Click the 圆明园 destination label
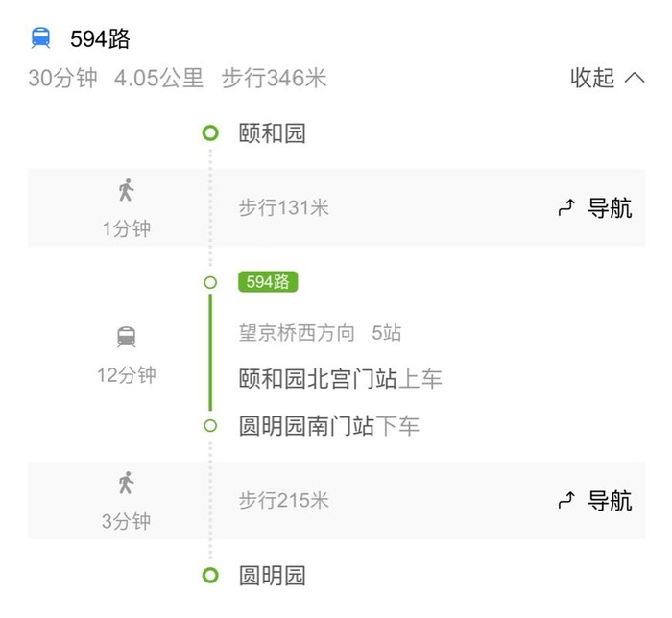The height and width of the screenshot is (618, 672). [272, 576]
